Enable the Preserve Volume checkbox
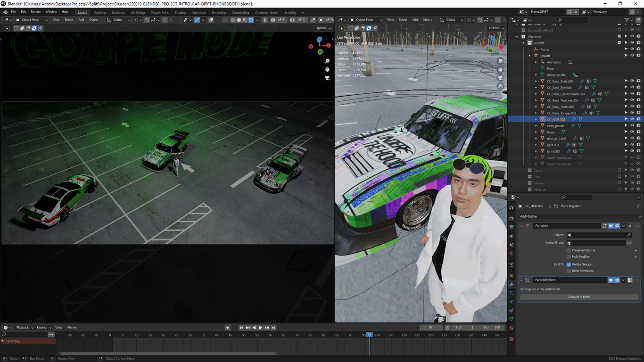The height and width of the screenshot is (362, 644). (x=569, y=250)
